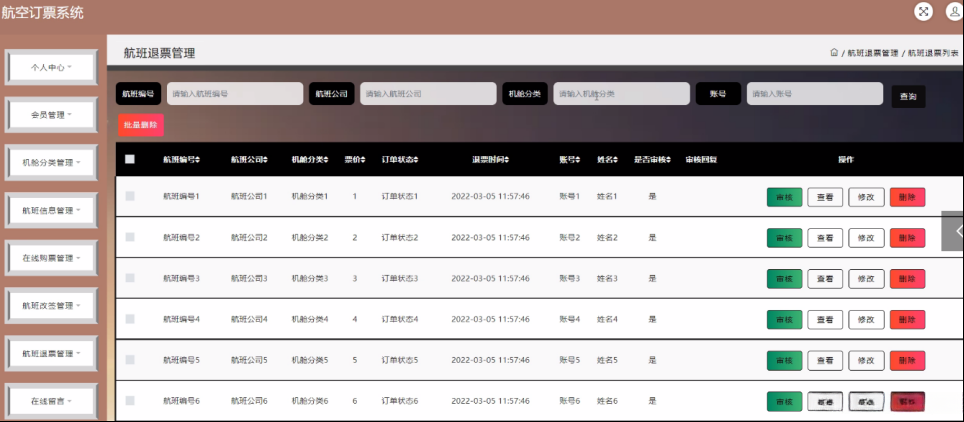Click 查看 for 航班编号2

click(x=825, y=238)
